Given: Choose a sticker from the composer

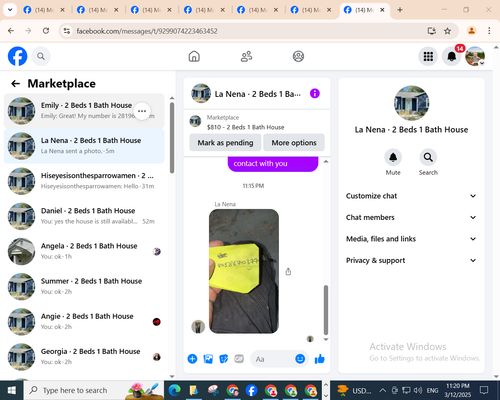Looking at the screenshot, I should click(x=224, y=359).
